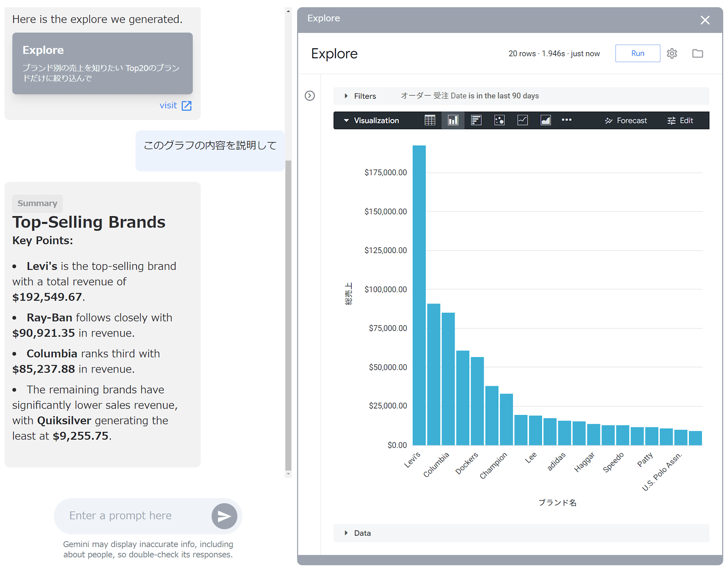Click the 'adidas' axis label
The height and width of the screenshot is (568, 728).
557,461
